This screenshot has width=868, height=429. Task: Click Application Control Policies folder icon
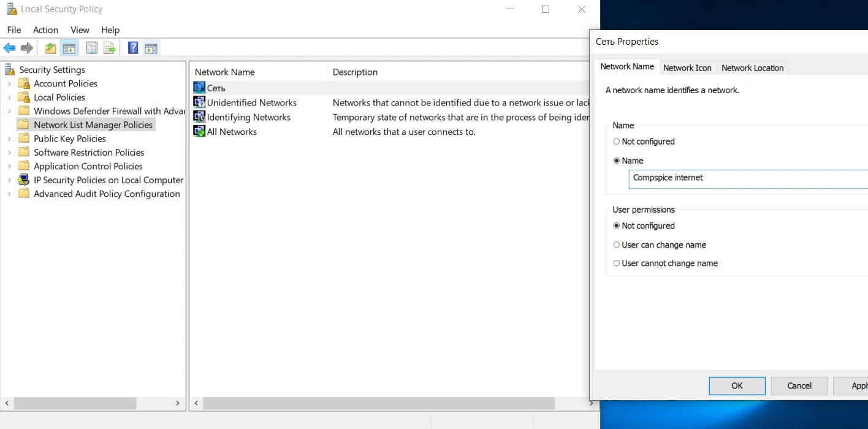tap(24, 166)
